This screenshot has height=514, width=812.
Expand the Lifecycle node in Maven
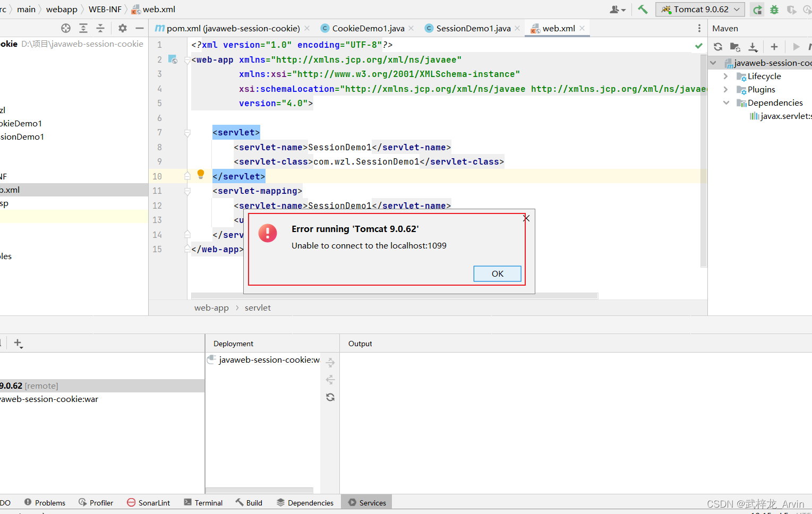click(726, 76)
